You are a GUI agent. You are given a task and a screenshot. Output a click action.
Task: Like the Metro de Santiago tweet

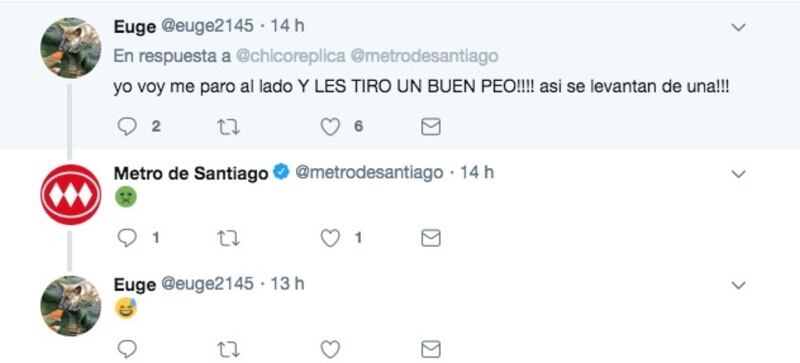tap(330, 238)
